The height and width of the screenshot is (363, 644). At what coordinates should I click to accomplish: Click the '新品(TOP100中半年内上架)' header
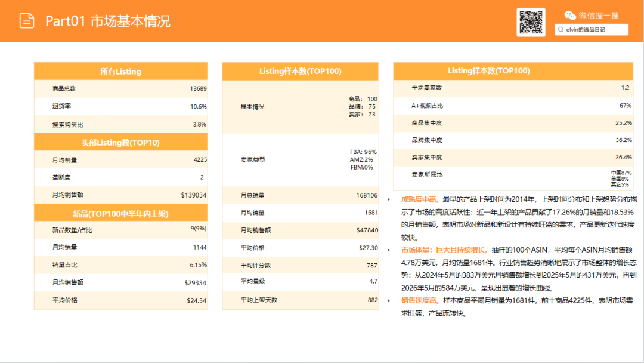coord(120,213)
